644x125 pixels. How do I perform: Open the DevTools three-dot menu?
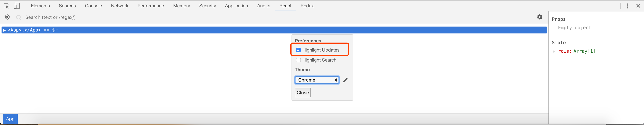pyautogui.click(x=628, y=6)
